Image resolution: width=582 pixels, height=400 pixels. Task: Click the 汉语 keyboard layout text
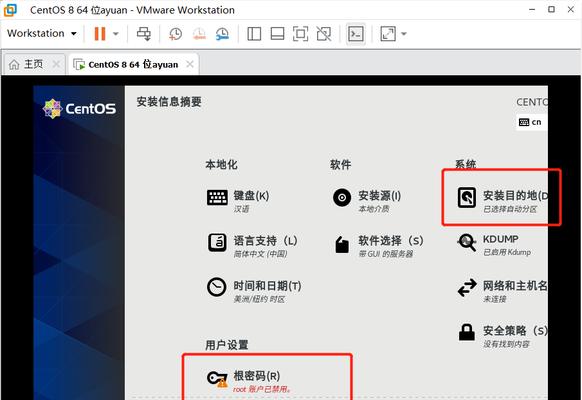[x=241, y=209]
